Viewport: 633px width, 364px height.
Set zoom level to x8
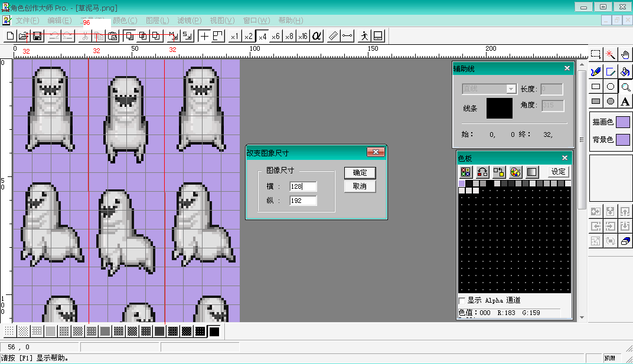click(289, 37)
